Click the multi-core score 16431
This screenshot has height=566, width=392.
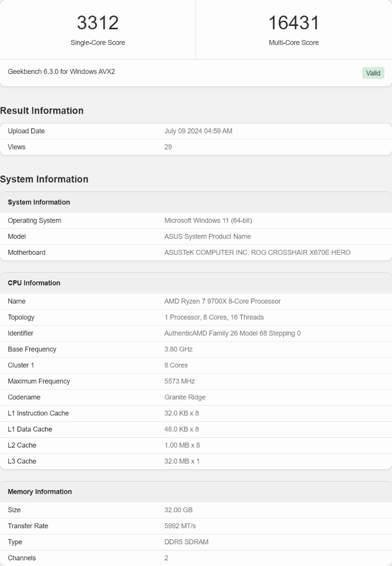click(x=294, y=23)
